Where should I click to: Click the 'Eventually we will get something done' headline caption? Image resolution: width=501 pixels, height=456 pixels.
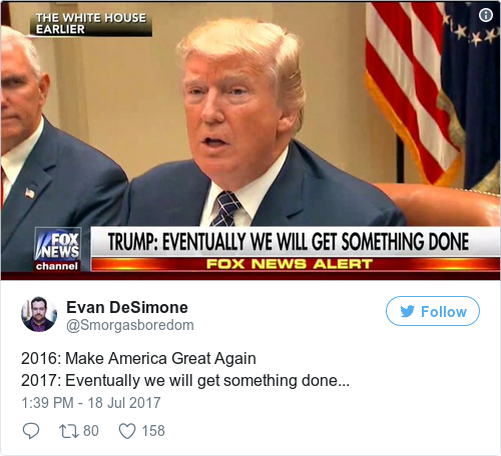288,242
